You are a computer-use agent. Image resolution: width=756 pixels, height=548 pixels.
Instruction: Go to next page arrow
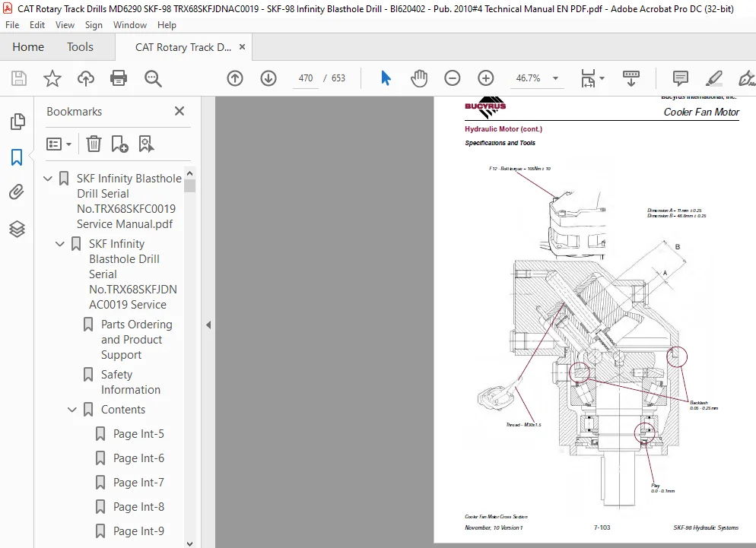click(268, 78)
